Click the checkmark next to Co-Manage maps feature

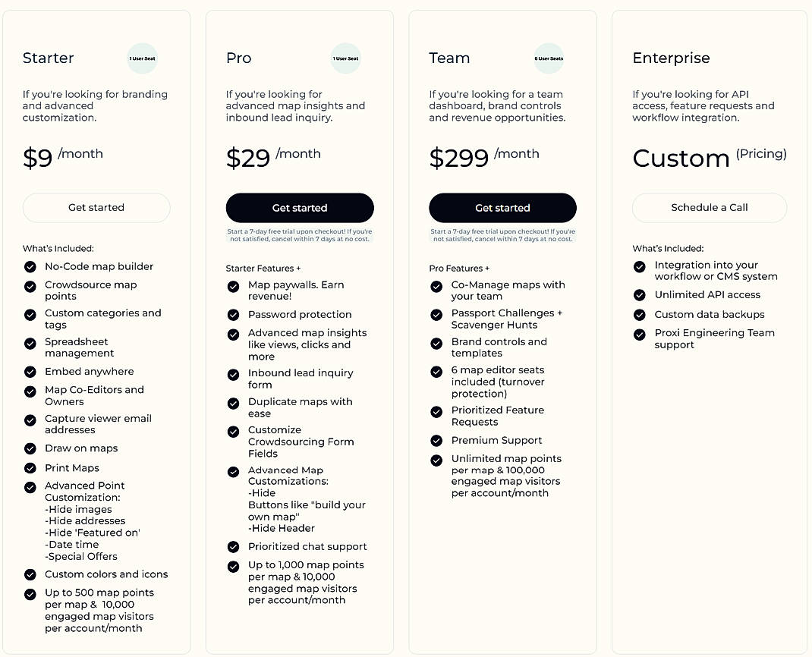click(x=436, y=287)
